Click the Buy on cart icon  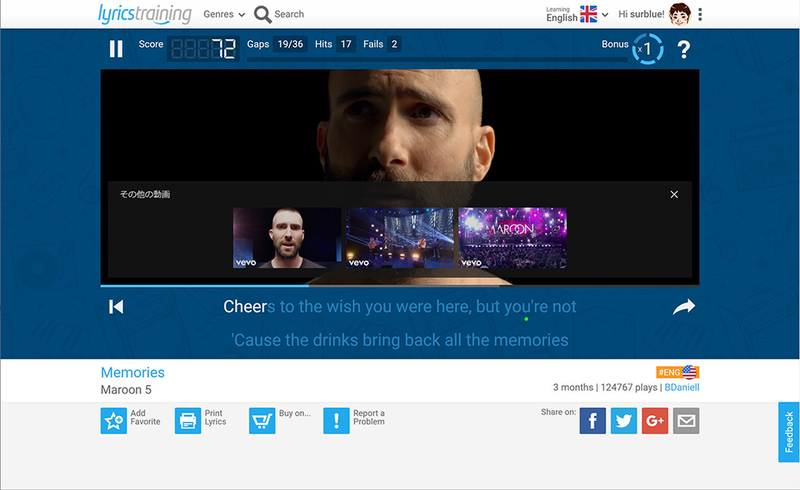[262, 421]
